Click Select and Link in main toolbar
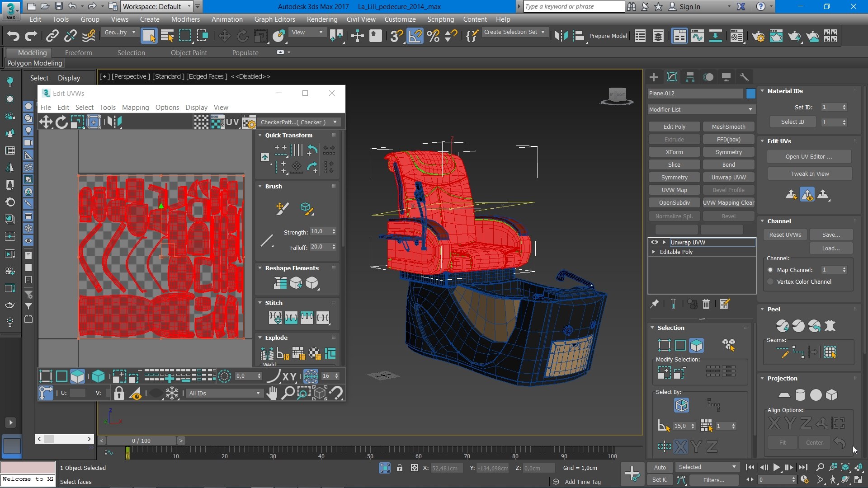This screenshot has height=488, width=868. [x=52, y=36]
